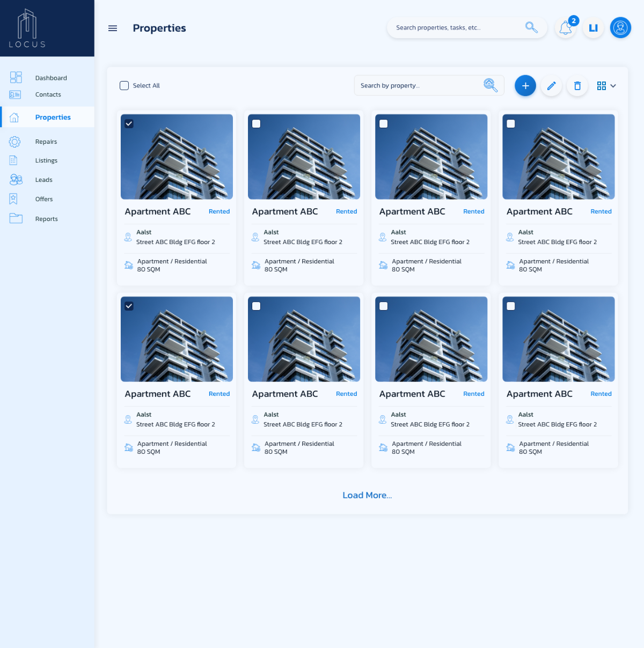Uncheck the first card's checkbox in the bottom row
Screen dimensions: 644x648
[129, 306]
